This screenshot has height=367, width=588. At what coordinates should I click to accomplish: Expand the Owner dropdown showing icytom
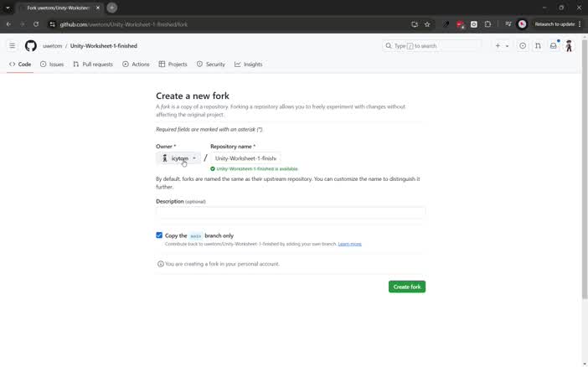tap(178, 158)
